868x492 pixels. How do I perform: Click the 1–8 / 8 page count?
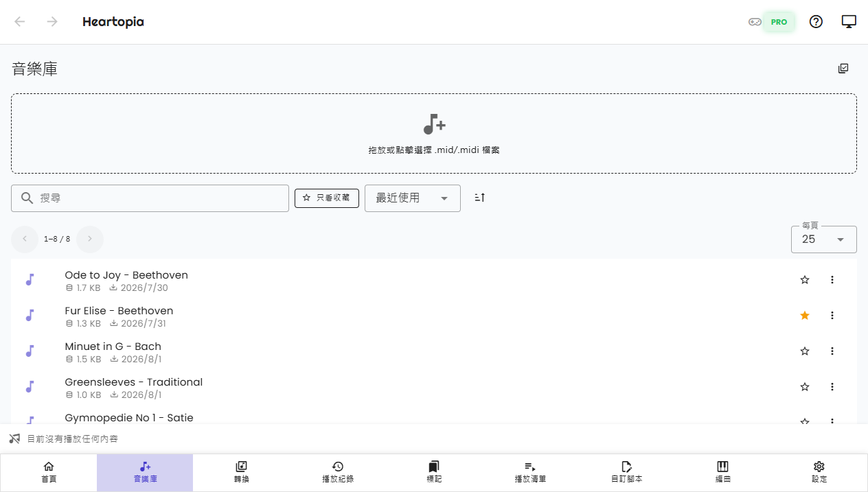[x=57, y=239]
